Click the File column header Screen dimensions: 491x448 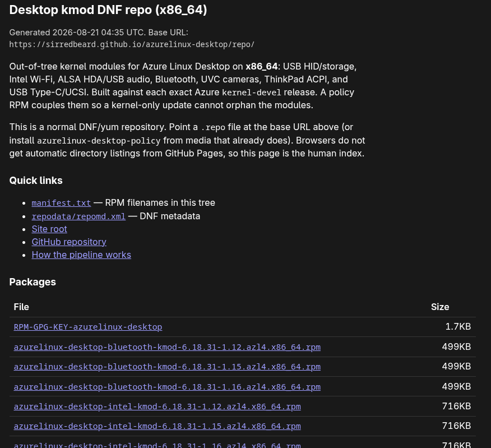pyautogui.click(x=21, y=307)
